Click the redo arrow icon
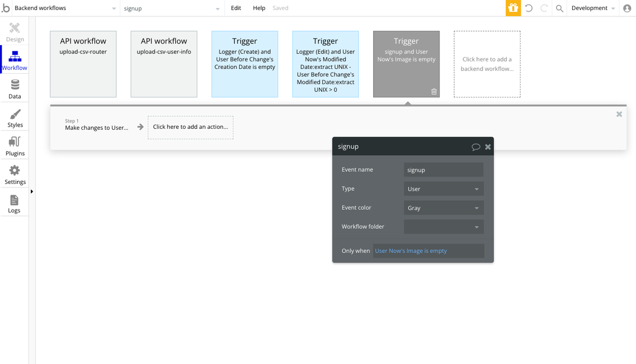 click(x=544, y=8)
